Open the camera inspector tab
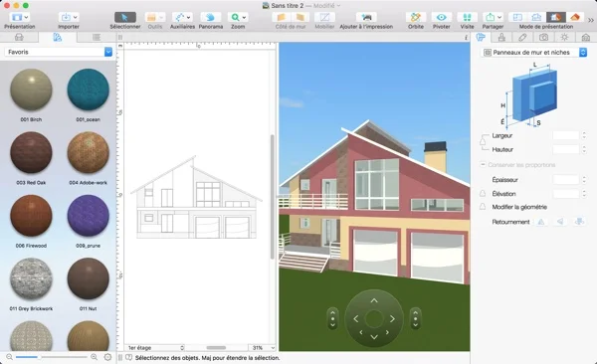Viewport: 597px width, 364px height. click(x=543, y=37)
